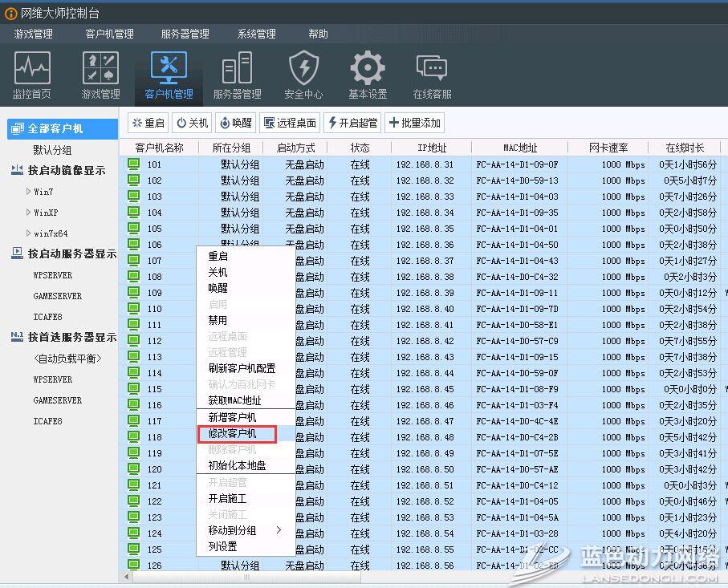This screenshot has width=728, height=588.
Task: Open 基本设置 gear icon
Action: (368, 76)
